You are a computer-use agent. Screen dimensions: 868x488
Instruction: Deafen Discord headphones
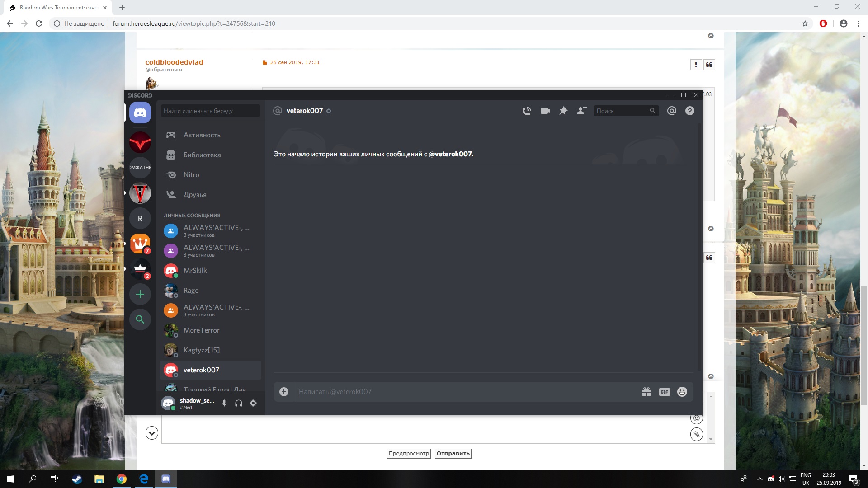[x=239, y=403]
